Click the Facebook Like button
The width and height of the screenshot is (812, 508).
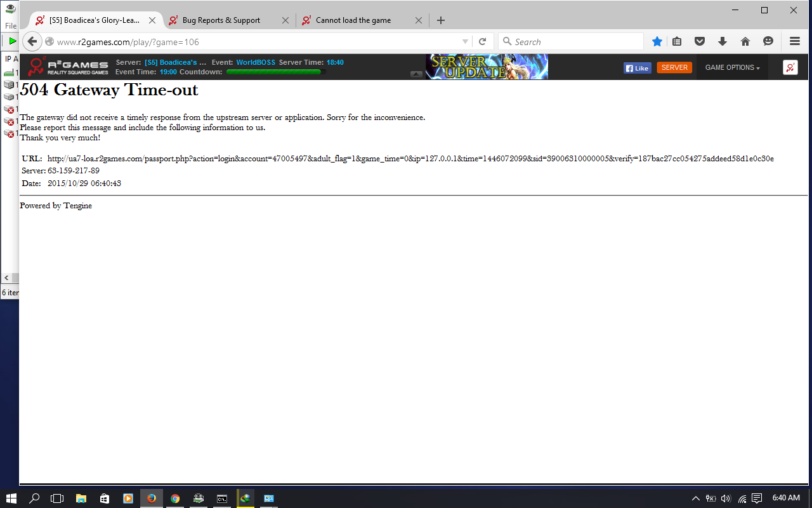tap(637, 68)
